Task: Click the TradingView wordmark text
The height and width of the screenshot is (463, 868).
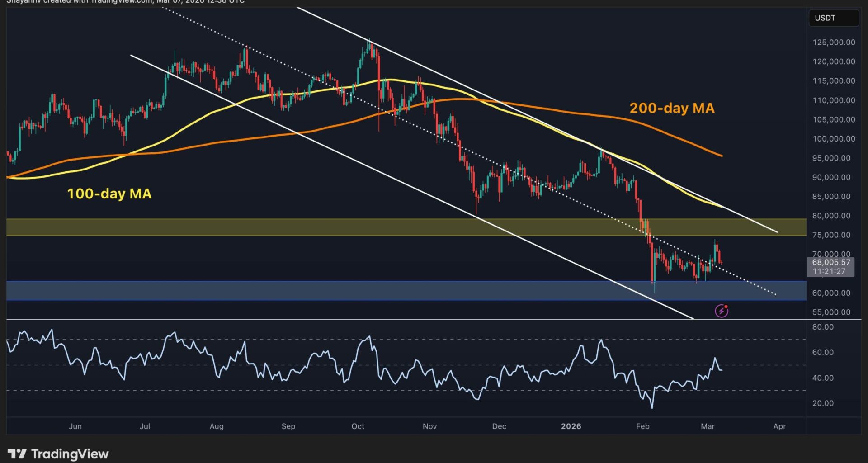Action: coord(70,454)
